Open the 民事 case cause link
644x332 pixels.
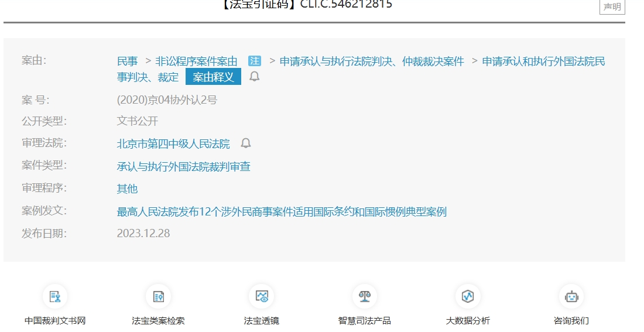pos(127,61)
